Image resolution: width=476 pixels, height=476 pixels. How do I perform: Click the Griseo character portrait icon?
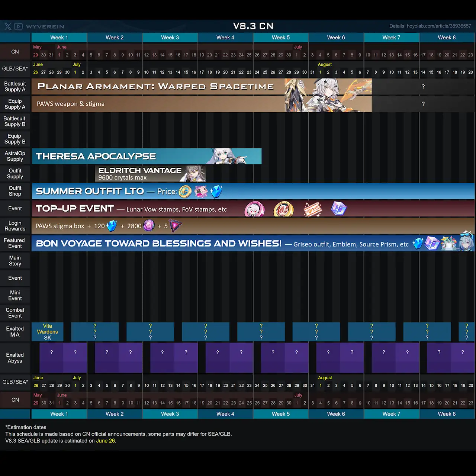466,242
